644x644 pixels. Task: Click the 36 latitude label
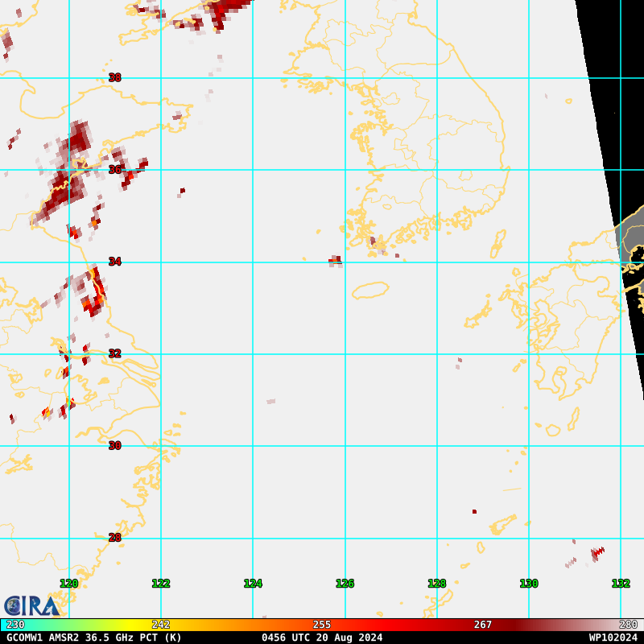[114, 170]
